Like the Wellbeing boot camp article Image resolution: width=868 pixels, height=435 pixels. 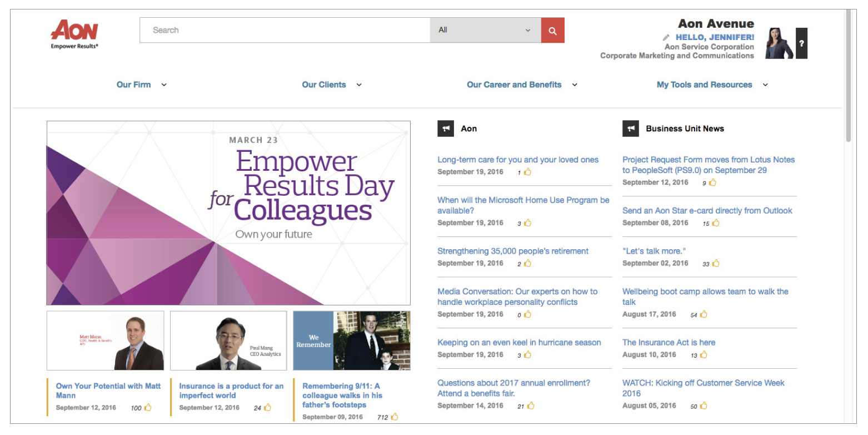(x=704, y=314)
